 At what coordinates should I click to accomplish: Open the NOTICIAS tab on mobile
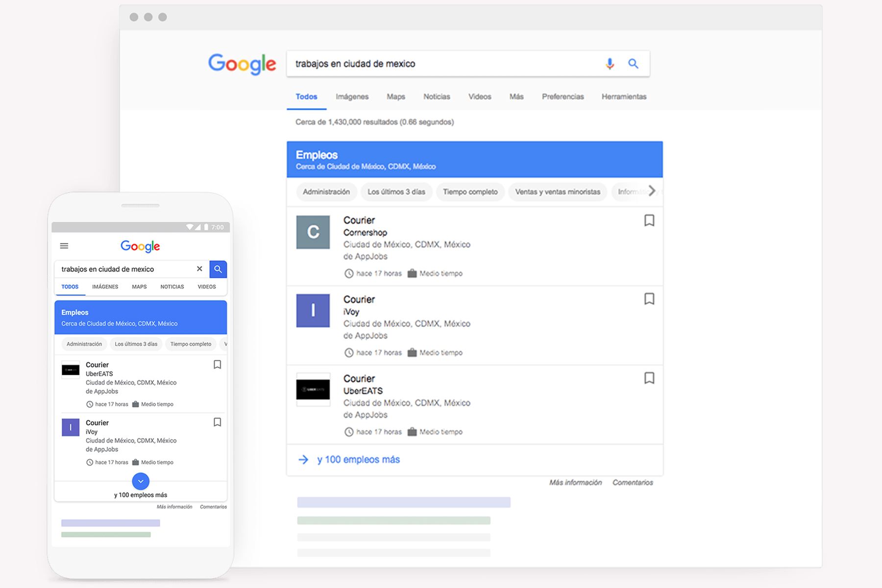(172, 287)
